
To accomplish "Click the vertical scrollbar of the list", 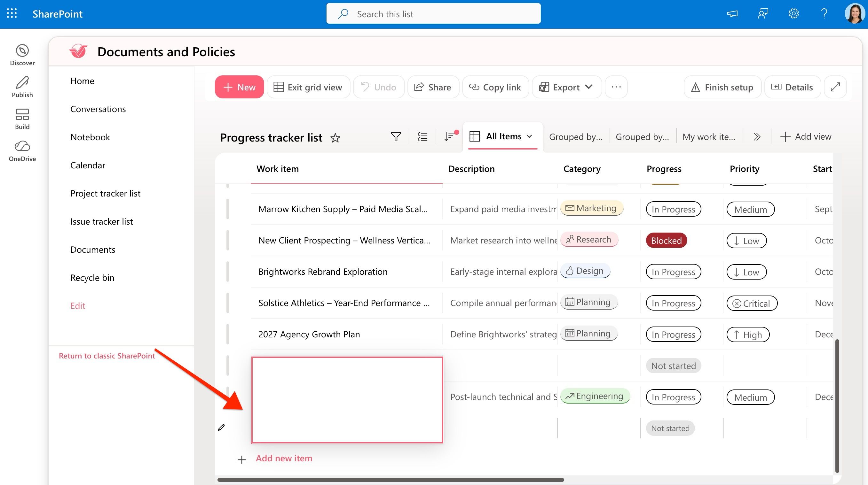I will [x=837, y=405].
